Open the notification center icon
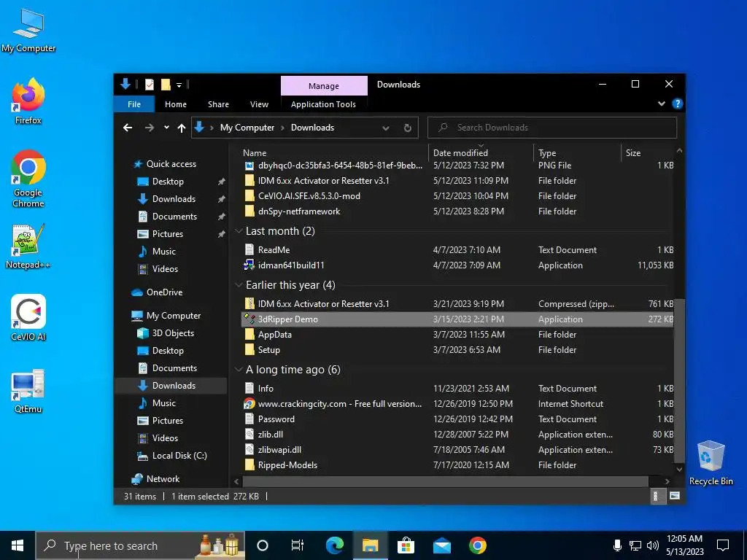Screen dimensions: 747x560 tap(723, 545)
